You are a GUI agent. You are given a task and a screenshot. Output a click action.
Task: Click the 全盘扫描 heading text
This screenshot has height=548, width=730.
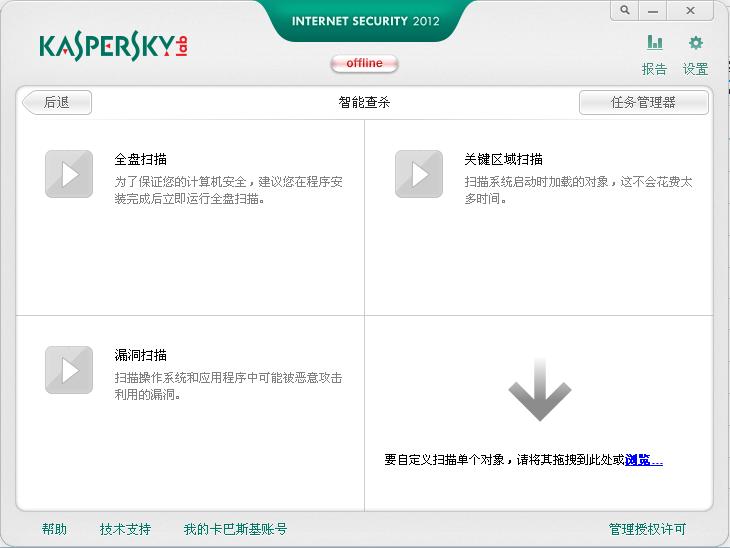(x=141, y=159)
